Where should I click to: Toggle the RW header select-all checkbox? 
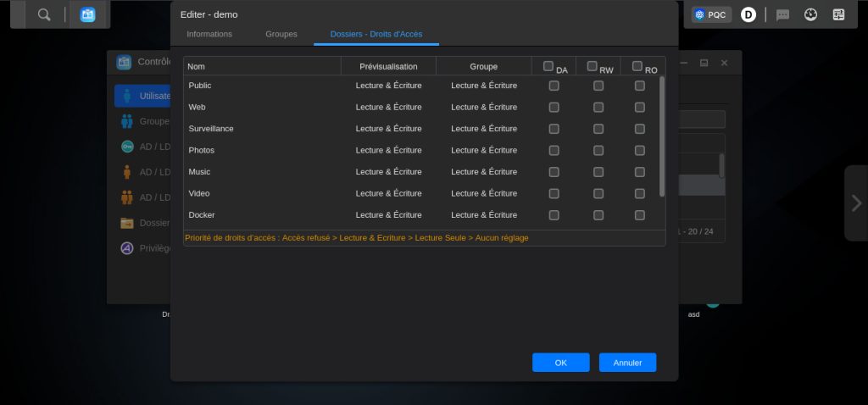pyautogui.click(x=593, y=66)
